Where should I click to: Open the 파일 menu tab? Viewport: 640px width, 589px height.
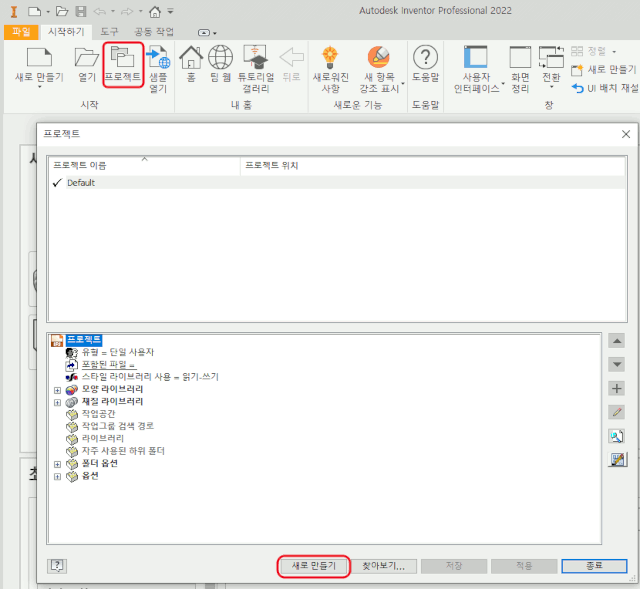[x=21, y=31]
